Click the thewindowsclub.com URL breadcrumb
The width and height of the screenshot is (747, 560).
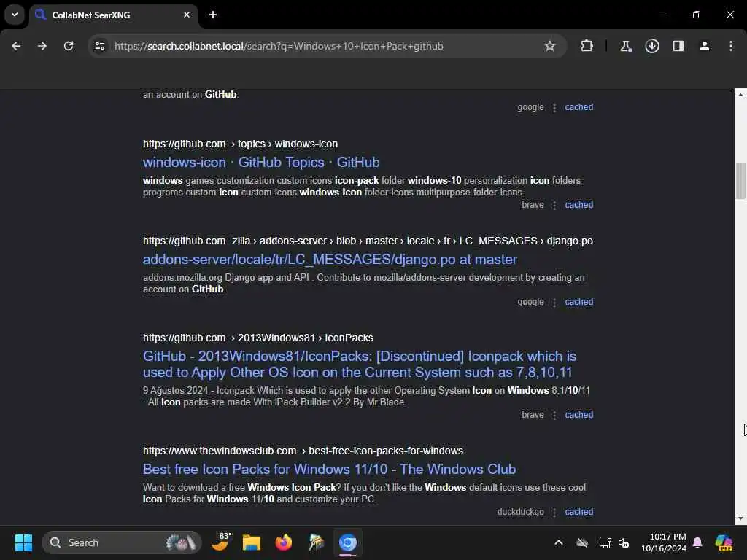303,451
